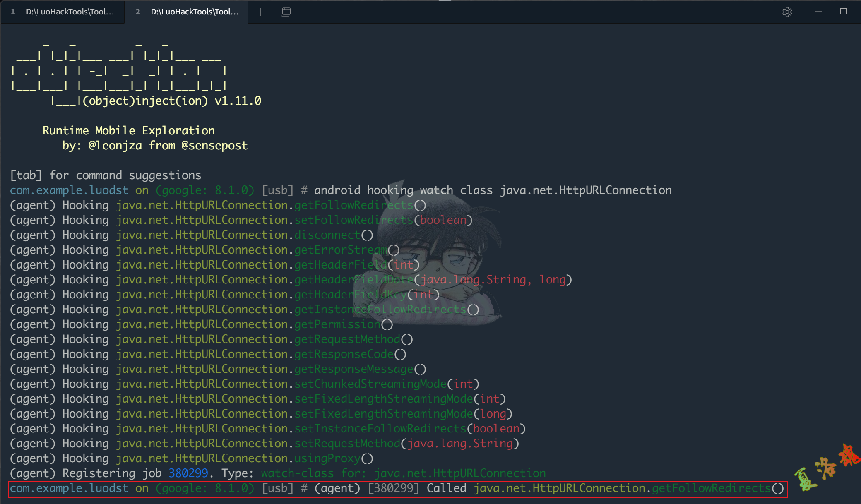Open terminal settings with the gear icon
Image resolution: width=861 pixels, height=504 pixels.
click(x=787, y=12)
